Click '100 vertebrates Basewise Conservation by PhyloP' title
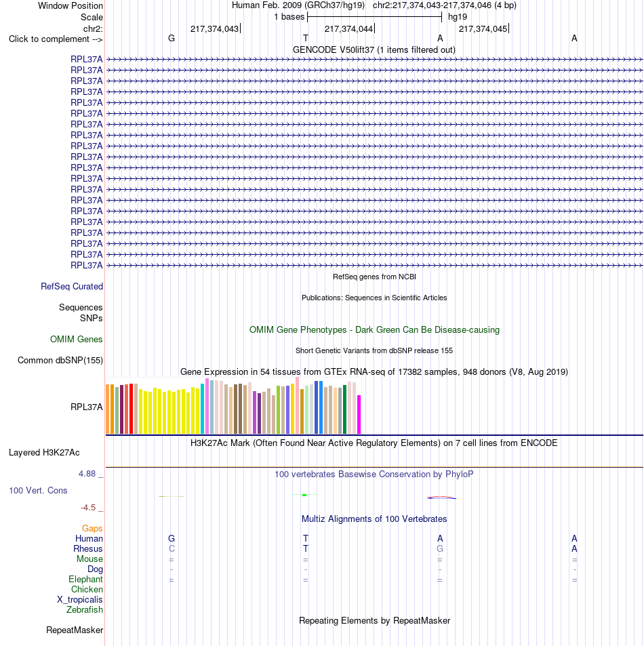This screenshot has height=646, width=644. tap(374, 475)
